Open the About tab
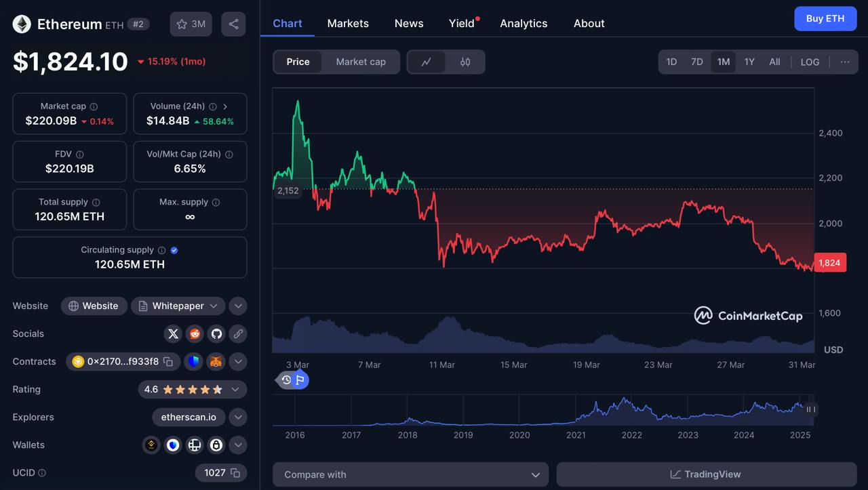 click(589, 23)
